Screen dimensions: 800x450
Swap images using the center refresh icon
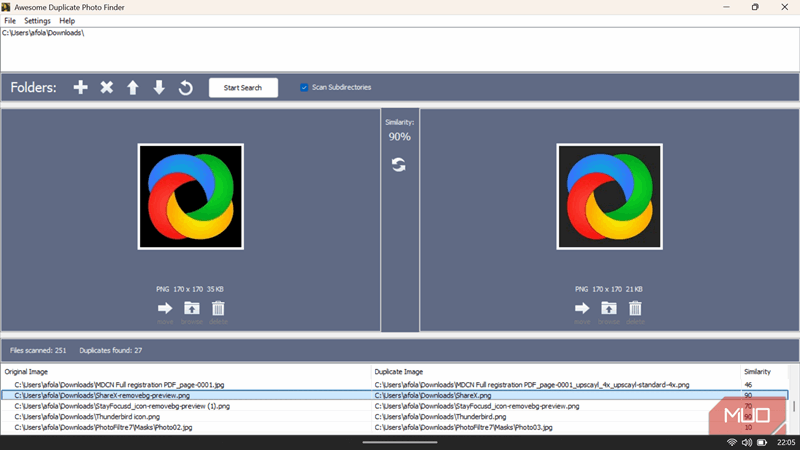pyautogui.click(x=399, y=165)
